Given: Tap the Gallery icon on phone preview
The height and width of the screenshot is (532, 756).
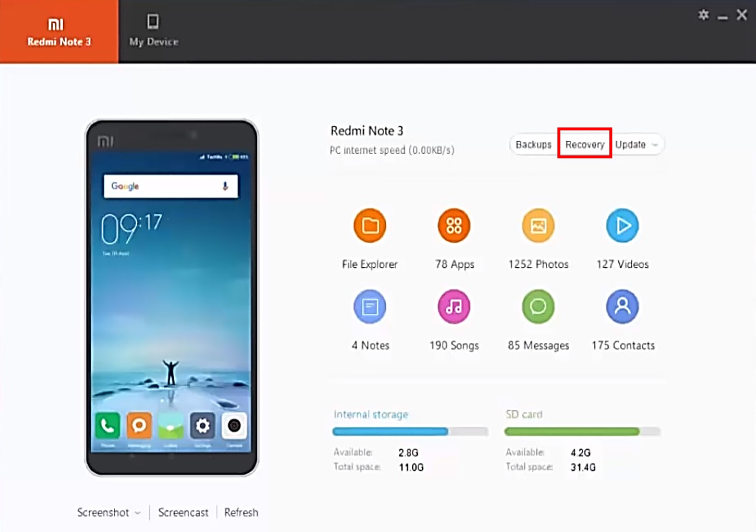Looking at the screenshot, I should pos(171,426).
